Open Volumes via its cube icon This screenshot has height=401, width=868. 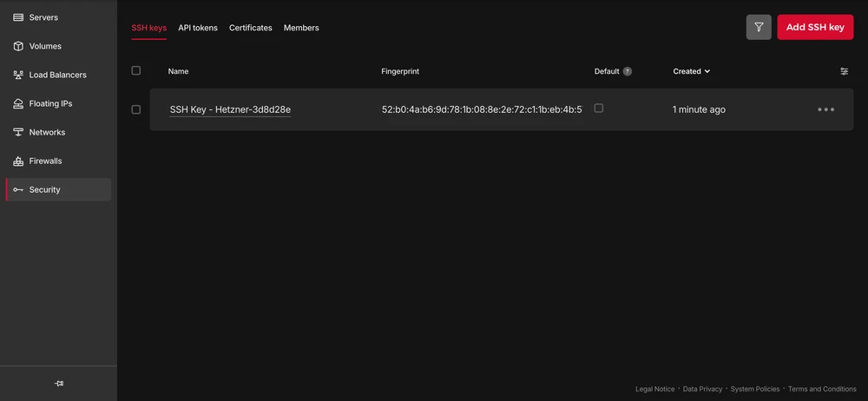point(18,46)
